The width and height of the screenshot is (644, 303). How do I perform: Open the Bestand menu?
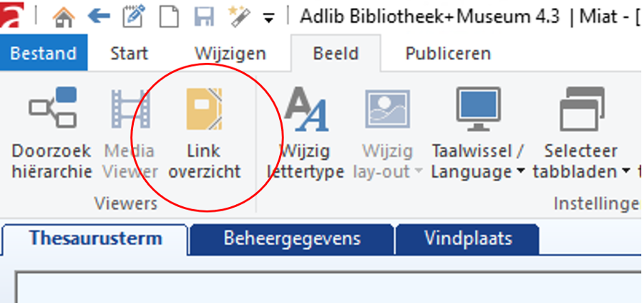coord(43,54)
